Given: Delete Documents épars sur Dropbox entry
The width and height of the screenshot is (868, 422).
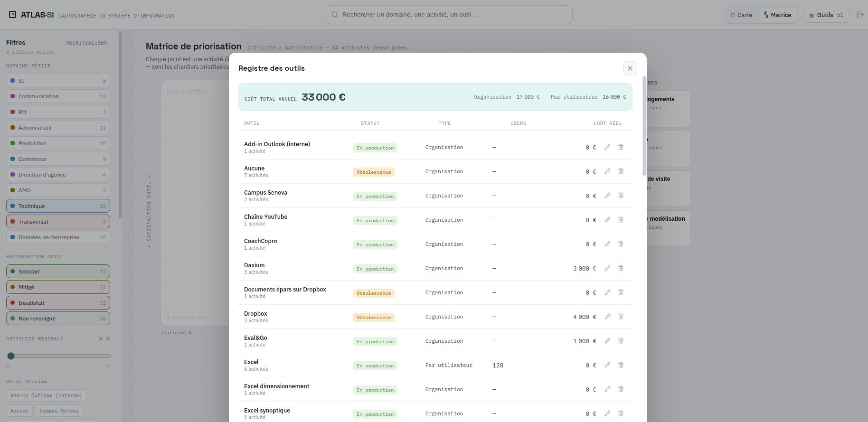Looking at the screenshot, I should tap(621, 292).
